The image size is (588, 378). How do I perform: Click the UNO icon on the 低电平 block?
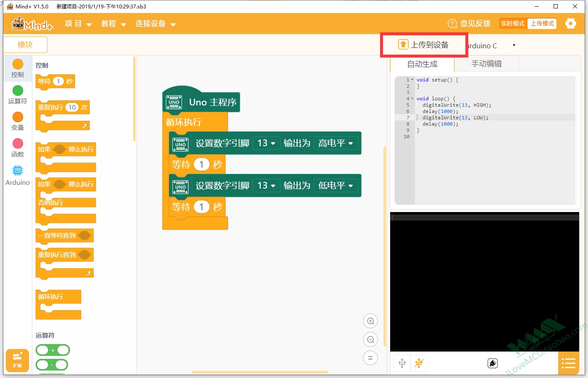click(x=181, y=187)
